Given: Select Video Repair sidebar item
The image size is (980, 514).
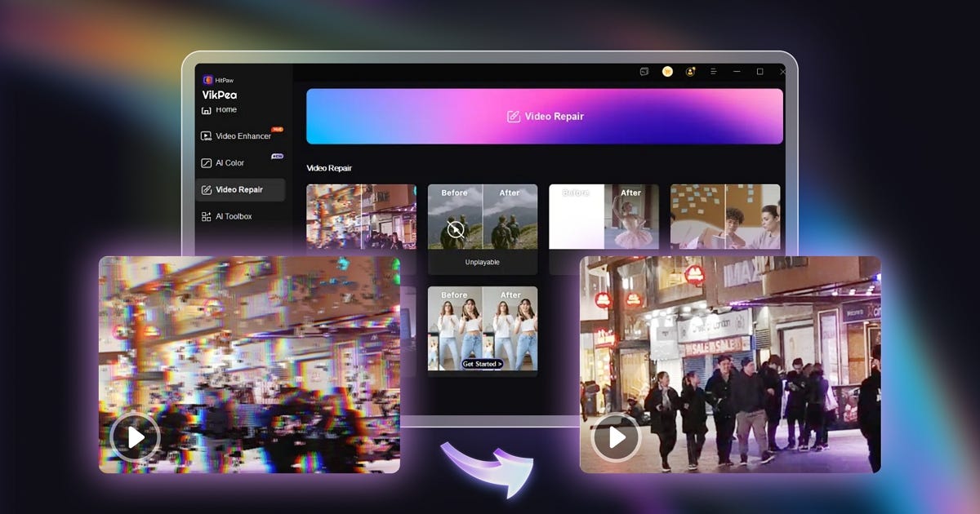Looking at the screenshot, I should (x=240, y=189).
